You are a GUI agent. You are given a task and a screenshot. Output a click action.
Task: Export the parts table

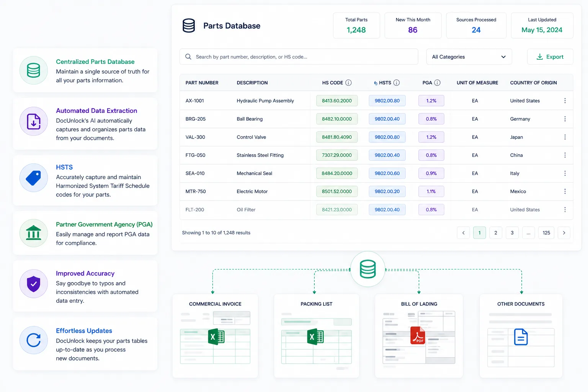tap(550, 57)
